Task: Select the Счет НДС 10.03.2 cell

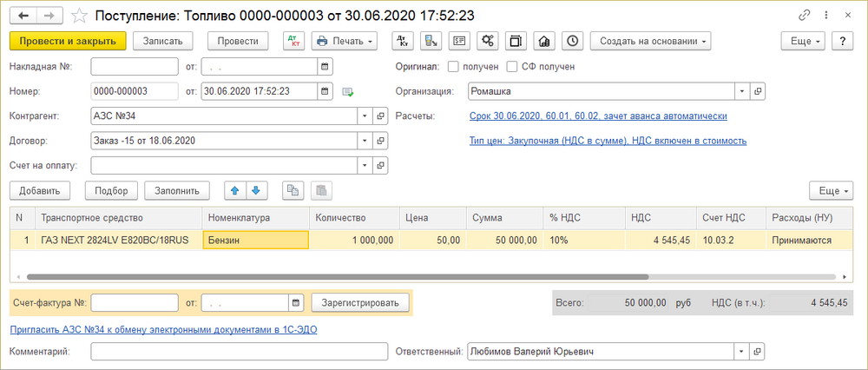Action: click(731, 241)
